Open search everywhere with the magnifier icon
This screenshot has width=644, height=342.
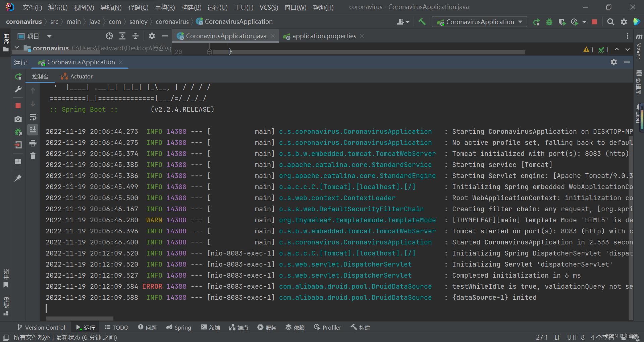point(611,22)
